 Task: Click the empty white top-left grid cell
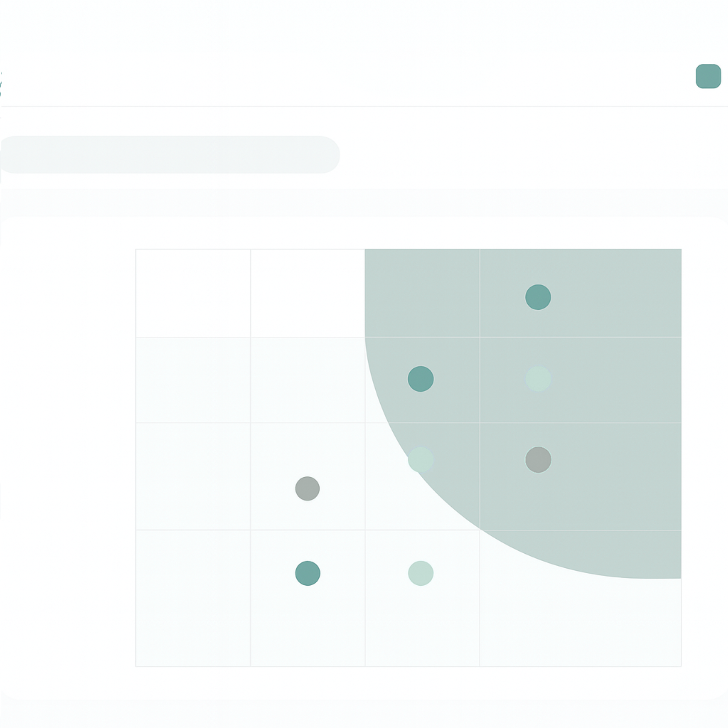(193, 293)
